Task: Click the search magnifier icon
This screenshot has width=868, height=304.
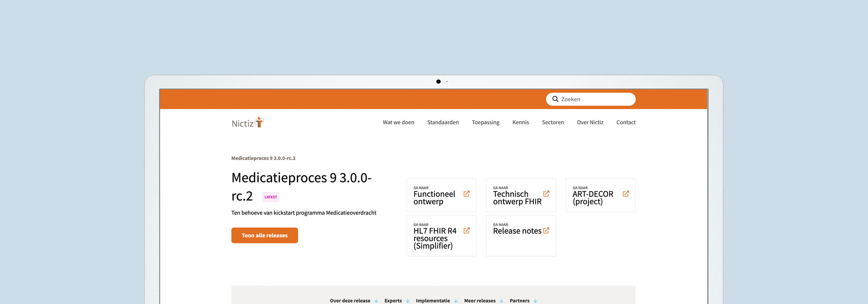Action: (x=555, y=99)
